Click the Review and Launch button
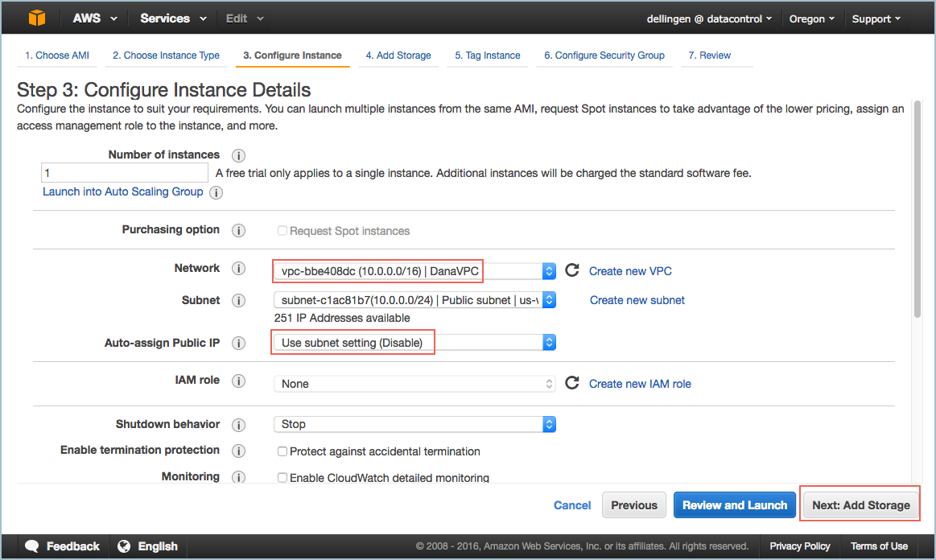936x560 pixels. (734, 504)
